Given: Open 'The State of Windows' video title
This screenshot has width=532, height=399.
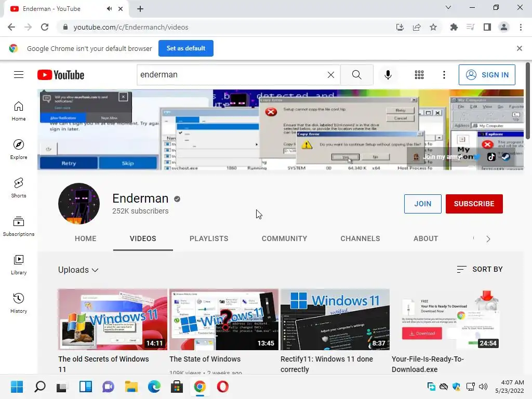Looking at the screenshot, I should (x=205, y=359).
